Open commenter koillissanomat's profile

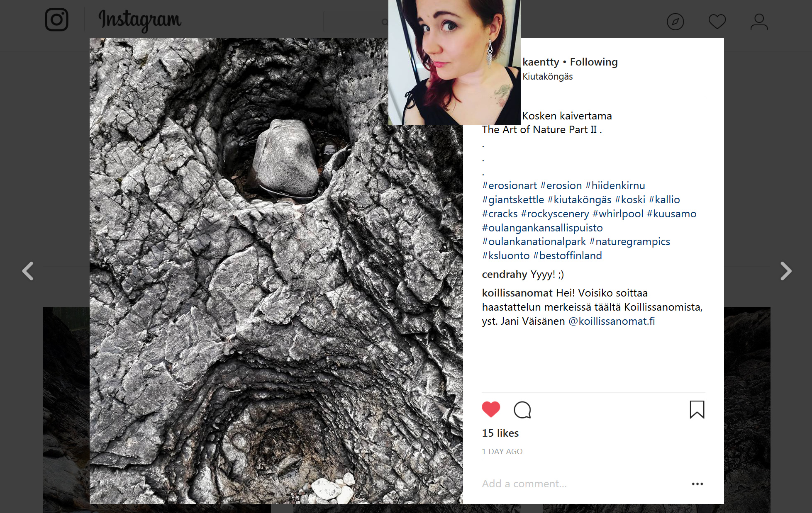[517, 293]
